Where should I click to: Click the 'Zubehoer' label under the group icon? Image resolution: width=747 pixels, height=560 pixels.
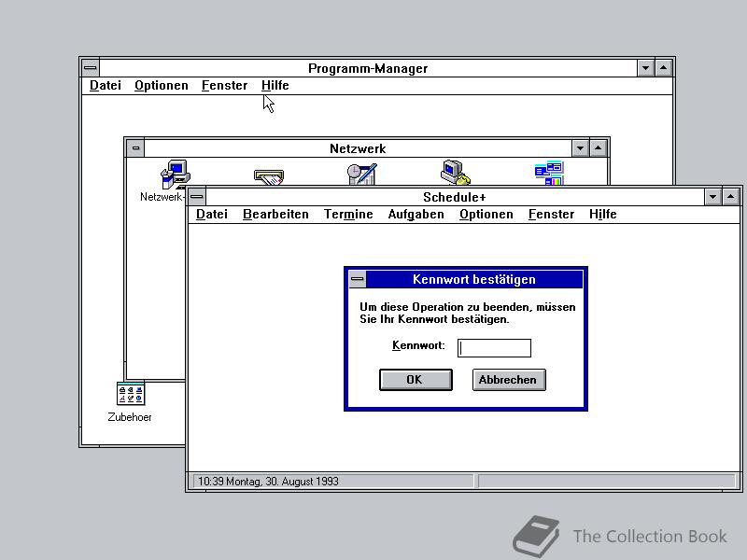tap(130, 417)
